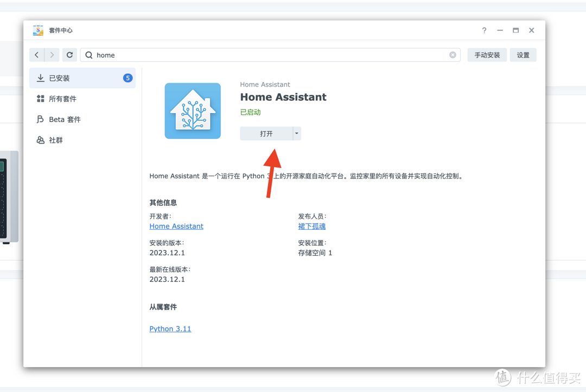This screenshot has width=586, height=392.
Task: Follow the Home Assistant developer link
Action: 176,226
